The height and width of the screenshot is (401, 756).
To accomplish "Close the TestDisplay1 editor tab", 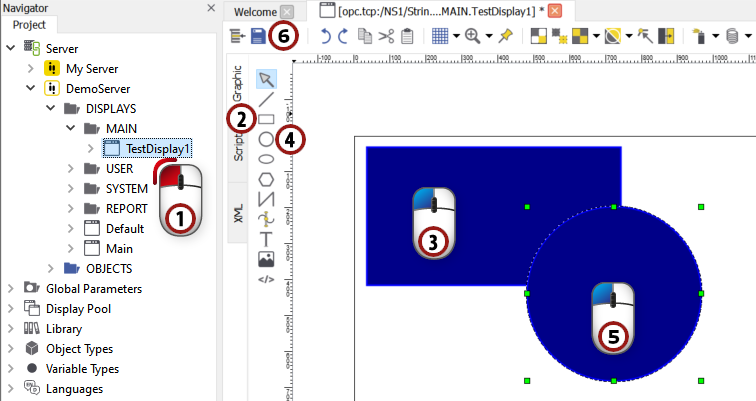I will pos(555,11).
